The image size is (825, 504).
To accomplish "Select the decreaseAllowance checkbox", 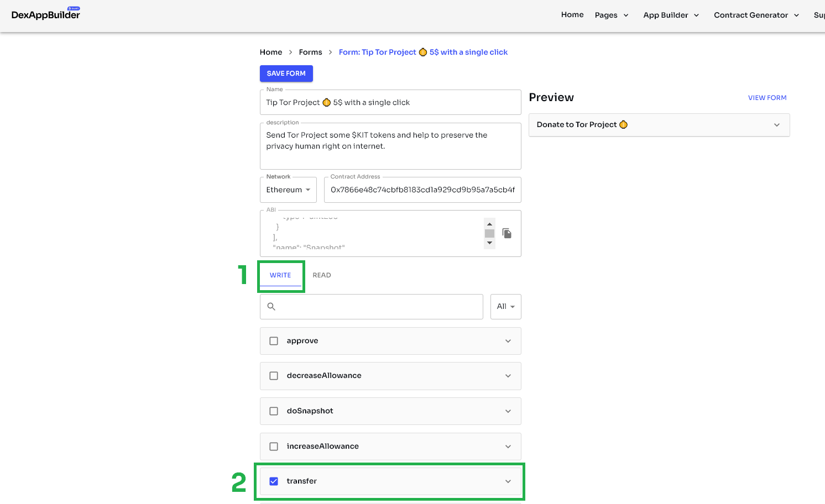I will [x=274, y=376].
